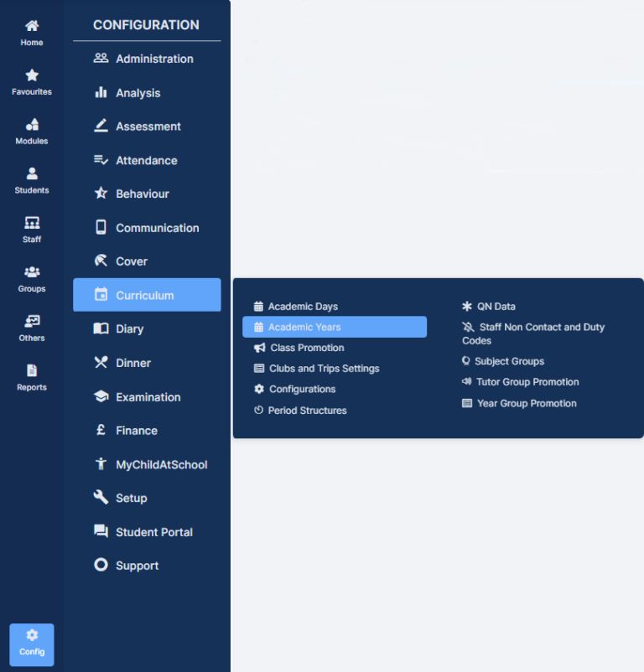Open the Reports section
Image resolution: width=644 pixels, height=672 pixels.
pyautogui.click(x=32, y=378)
